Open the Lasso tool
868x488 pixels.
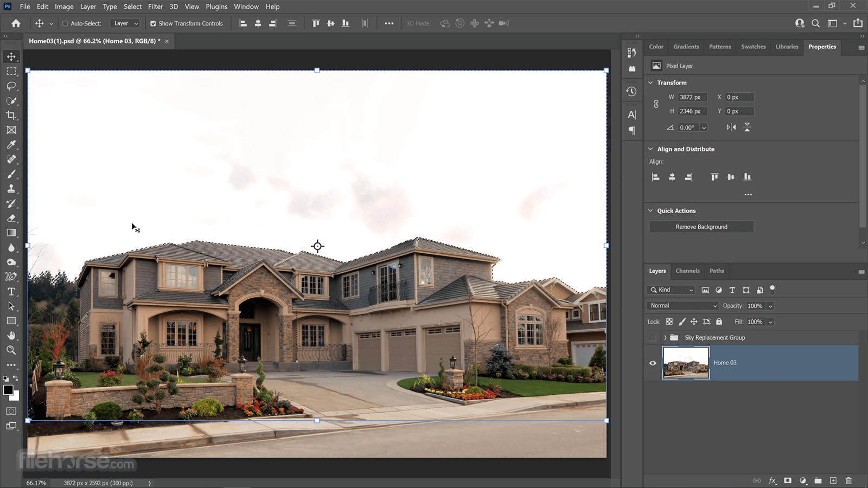11,86
